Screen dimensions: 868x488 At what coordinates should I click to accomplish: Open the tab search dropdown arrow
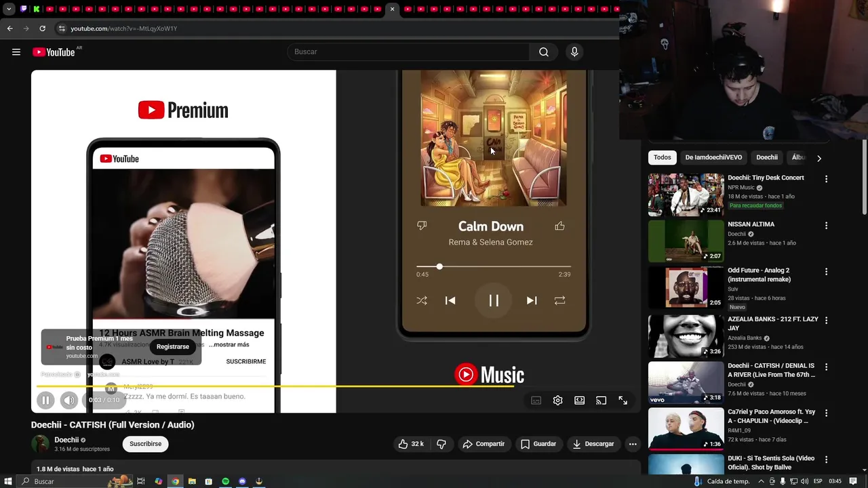[9, 9]
